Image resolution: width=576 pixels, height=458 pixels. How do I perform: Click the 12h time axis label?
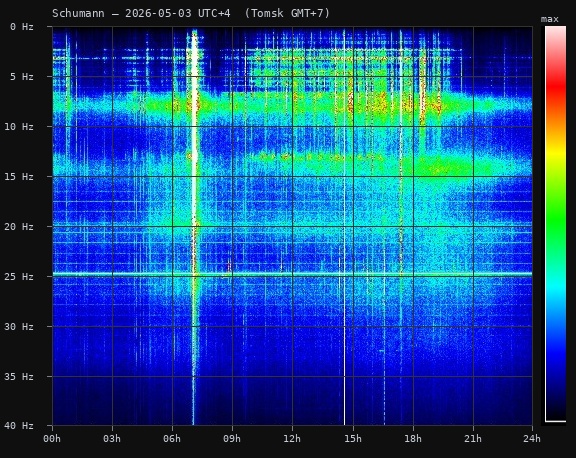coord(292,439)
